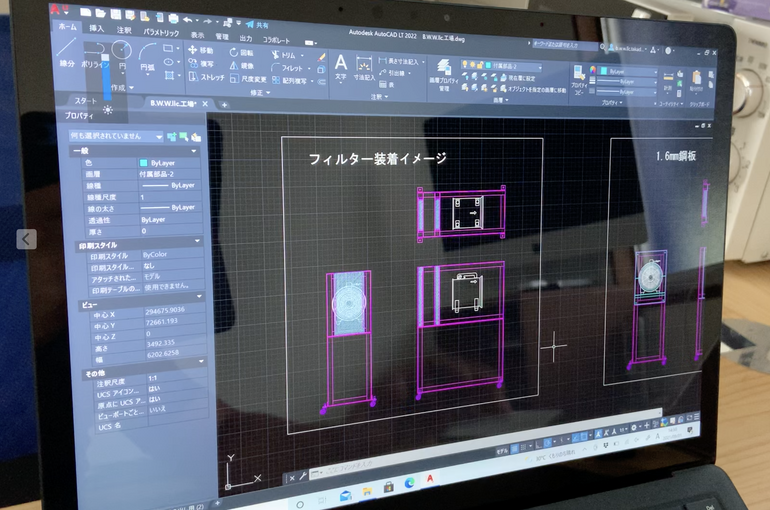This screenshot has width=770, height=510.
Task: Click the 尺度変更 (Scale) tool
Action: point(248,79)
